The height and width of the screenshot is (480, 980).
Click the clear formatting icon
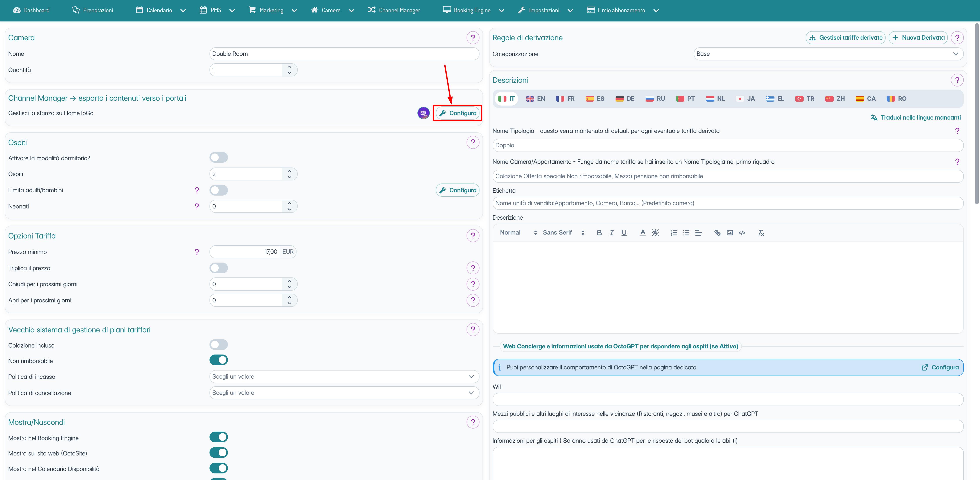(760, 233)
